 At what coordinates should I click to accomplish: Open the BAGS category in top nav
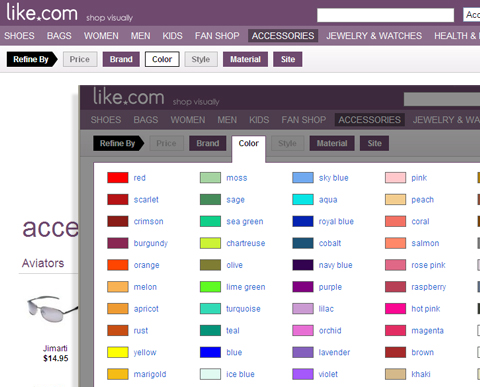point(59,36)
